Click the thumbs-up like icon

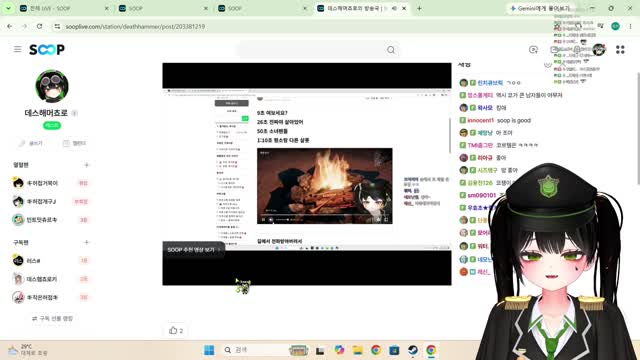(173, 330)
